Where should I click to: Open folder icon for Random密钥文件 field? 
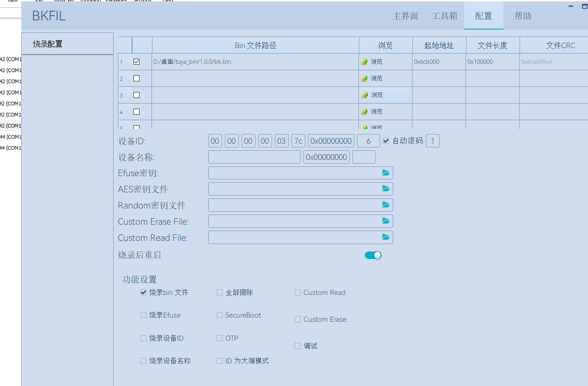pos(386,205)
